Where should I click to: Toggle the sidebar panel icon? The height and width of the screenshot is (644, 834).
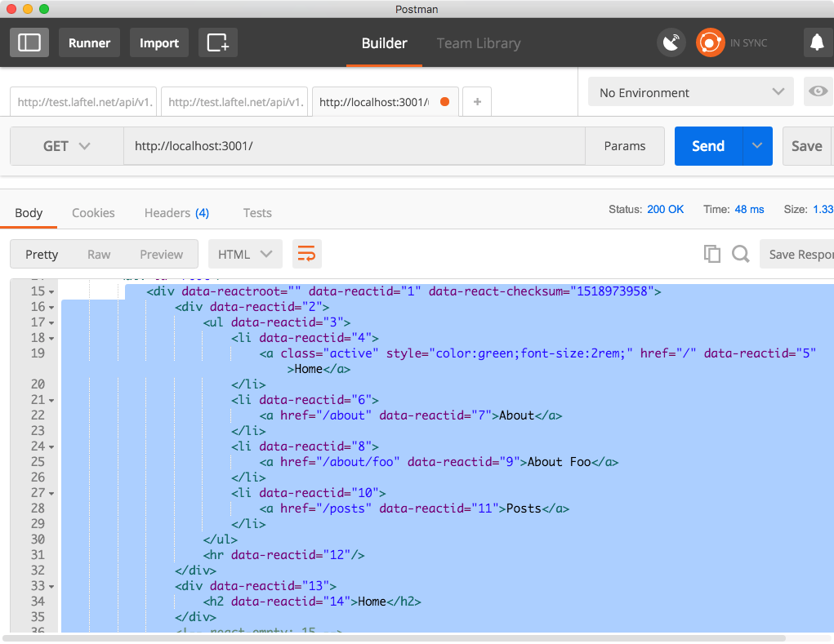(x=29, y=42)
